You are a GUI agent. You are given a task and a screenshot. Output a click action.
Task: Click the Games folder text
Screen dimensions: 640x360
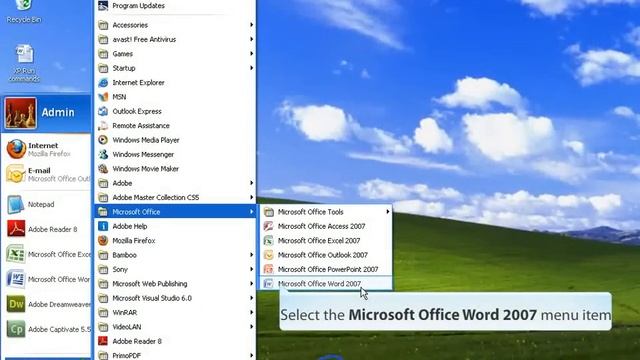coord(122,54)
